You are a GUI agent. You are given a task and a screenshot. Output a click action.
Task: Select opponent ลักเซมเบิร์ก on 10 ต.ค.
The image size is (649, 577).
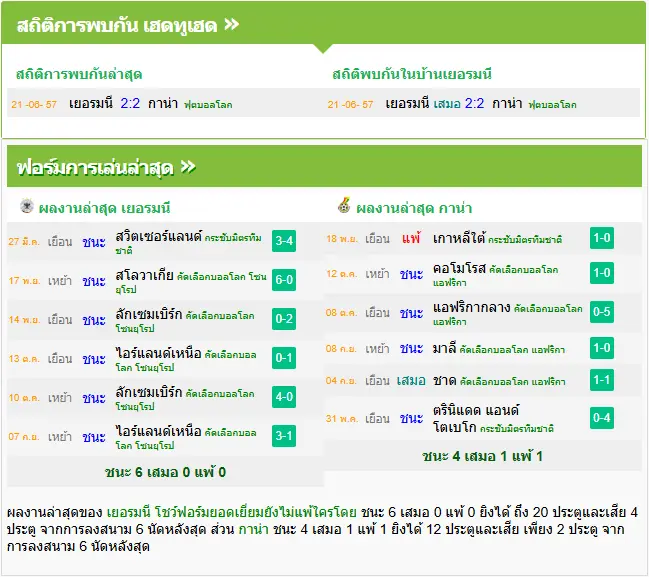tap(149, 392)
